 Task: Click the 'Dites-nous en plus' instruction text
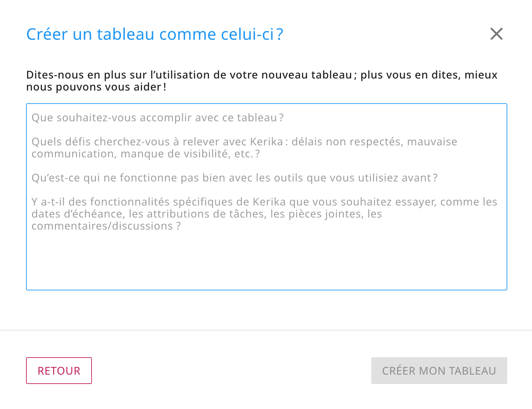tap(262, 75)
